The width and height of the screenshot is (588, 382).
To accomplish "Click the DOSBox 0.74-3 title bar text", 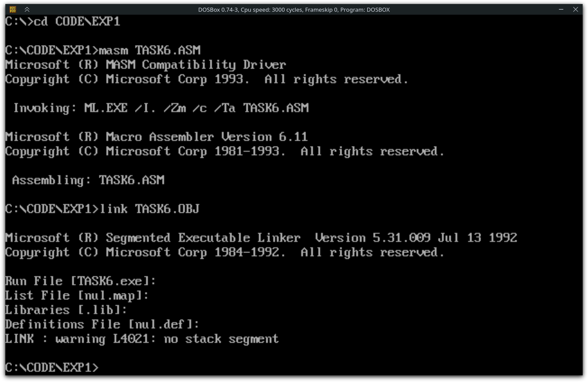I will coord(294,10).
